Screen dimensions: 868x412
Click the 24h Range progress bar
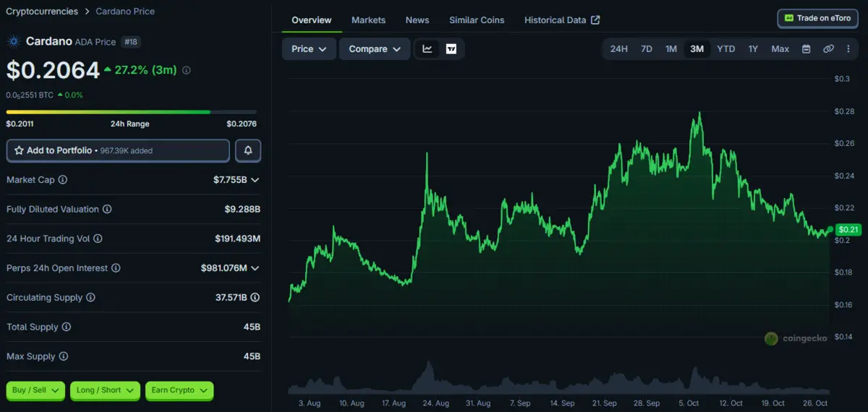[x=131, y=112]
